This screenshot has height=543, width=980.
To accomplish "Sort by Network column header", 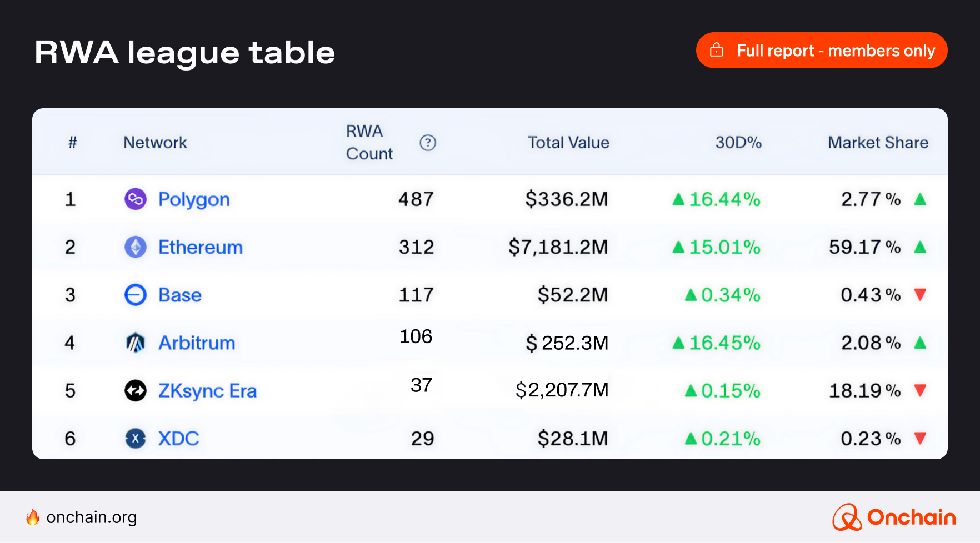I will click(x=155, y=143).
